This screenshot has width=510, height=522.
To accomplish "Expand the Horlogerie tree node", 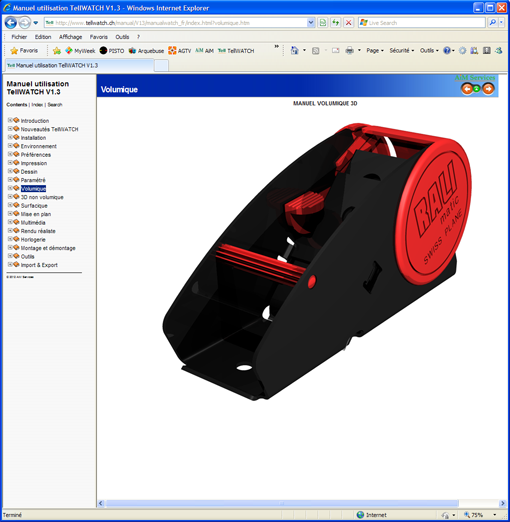I will pyautogui.click(x=10, y=239).
